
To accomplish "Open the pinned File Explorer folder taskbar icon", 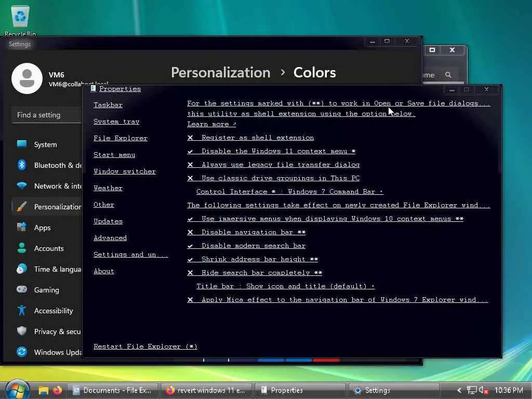I will [44, 390].
